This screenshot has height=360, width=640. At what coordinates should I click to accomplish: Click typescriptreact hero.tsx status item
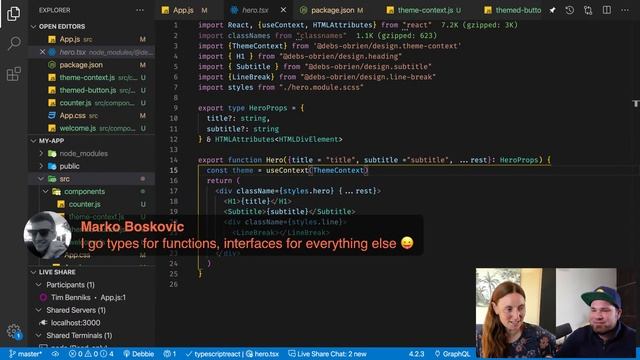(232, 354)
